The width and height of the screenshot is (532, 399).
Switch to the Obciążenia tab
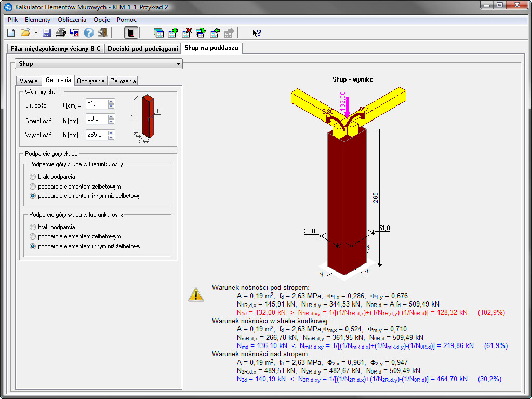click(91, 81)
